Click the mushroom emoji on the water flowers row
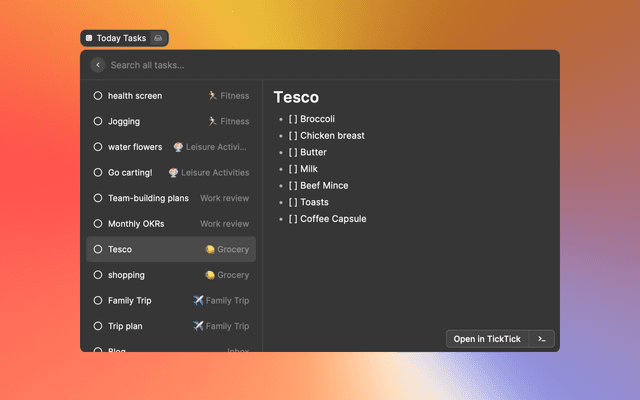The width and height of the screenshot is (640, 400). 178,147
